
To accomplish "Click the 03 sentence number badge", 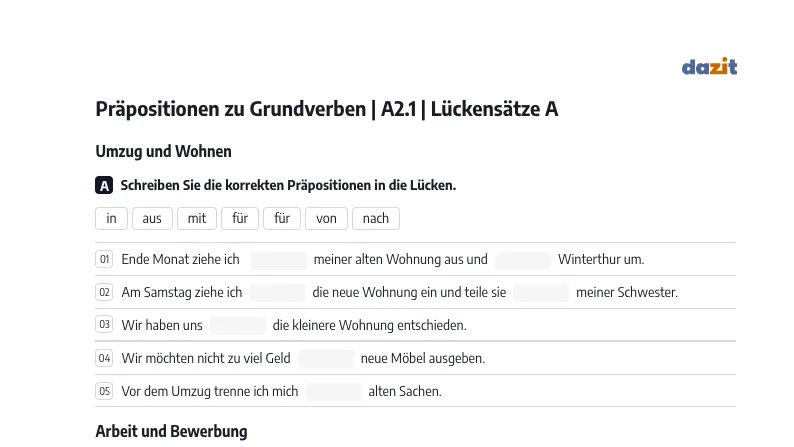I will tap(104, 324).
